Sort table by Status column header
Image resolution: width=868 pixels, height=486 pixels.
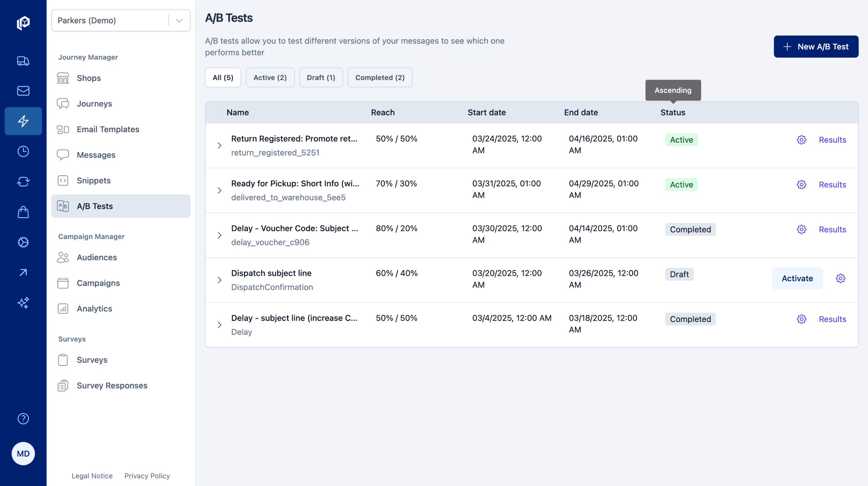click(x=673, y=113)
